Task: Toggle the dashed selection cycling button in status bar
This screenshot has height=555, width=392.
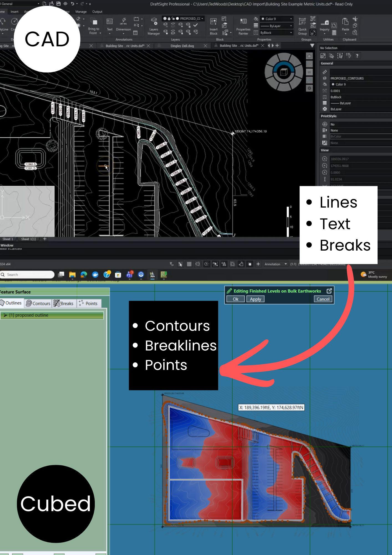Action: [x=233, y=264]
